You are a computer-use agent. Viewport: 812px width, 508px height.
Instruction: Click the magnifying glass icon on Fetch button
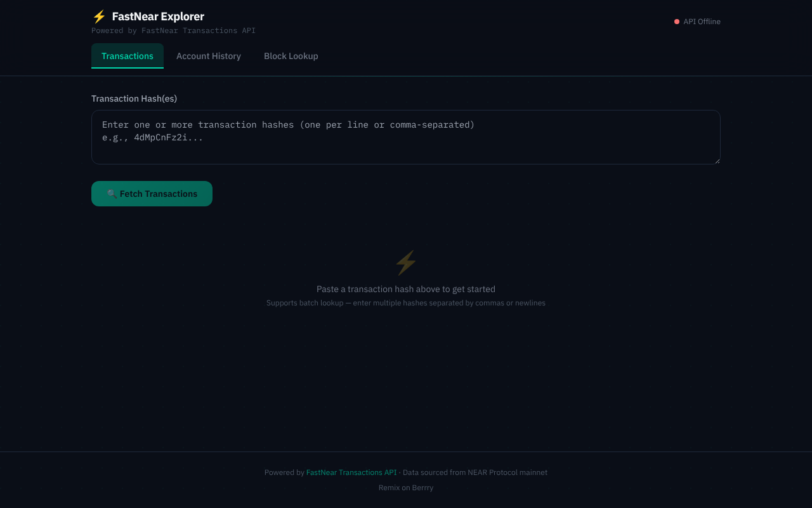coord(112,194)
